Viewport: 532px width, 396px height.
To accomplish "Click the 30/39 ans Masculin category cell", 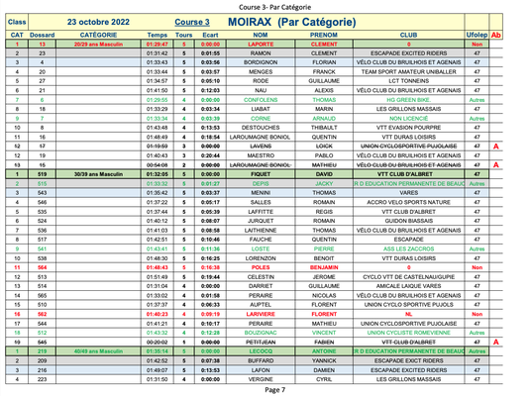I will pos(98,174).
